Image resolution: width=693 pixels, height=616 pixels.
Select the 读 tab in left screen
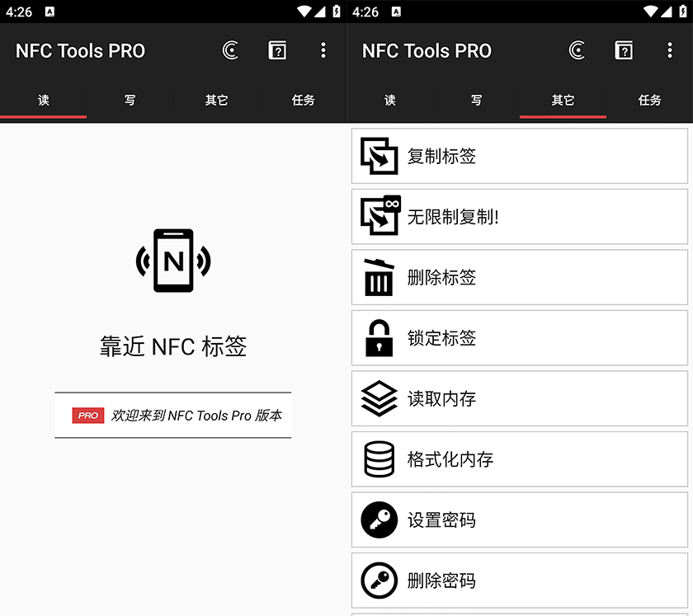click(x=43, y=101)
